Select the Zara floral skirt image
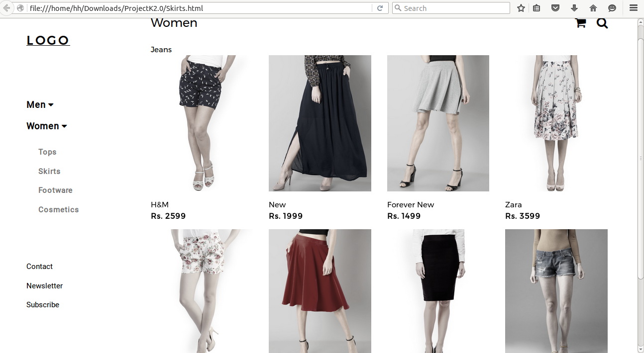644x353 pixels. tap(556, 123)
